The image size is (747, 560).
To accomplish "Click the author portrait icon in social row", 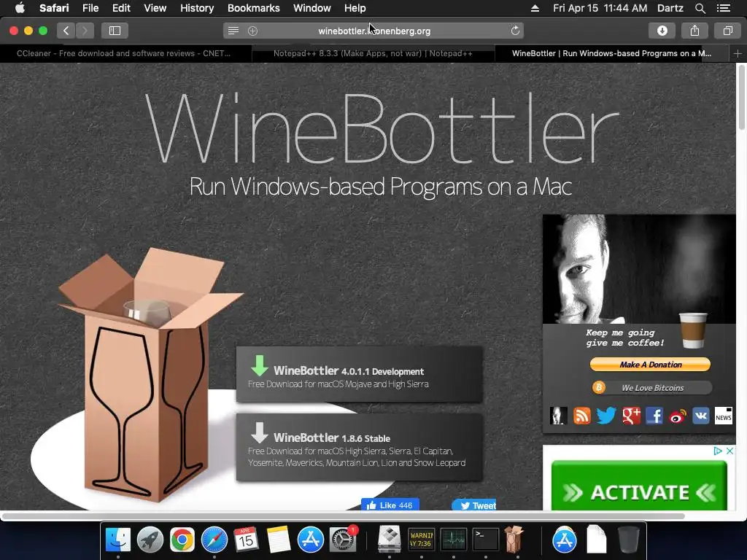I will tap(558, 416).
